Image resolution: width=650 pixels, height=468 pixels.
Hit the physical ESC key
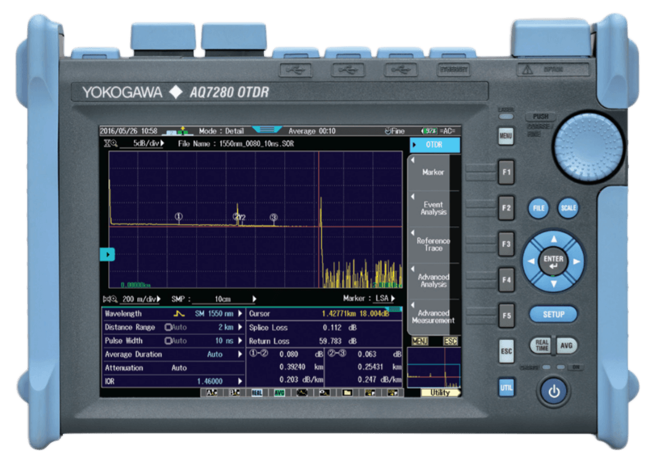pyautogui.click(x=506, y=351)
